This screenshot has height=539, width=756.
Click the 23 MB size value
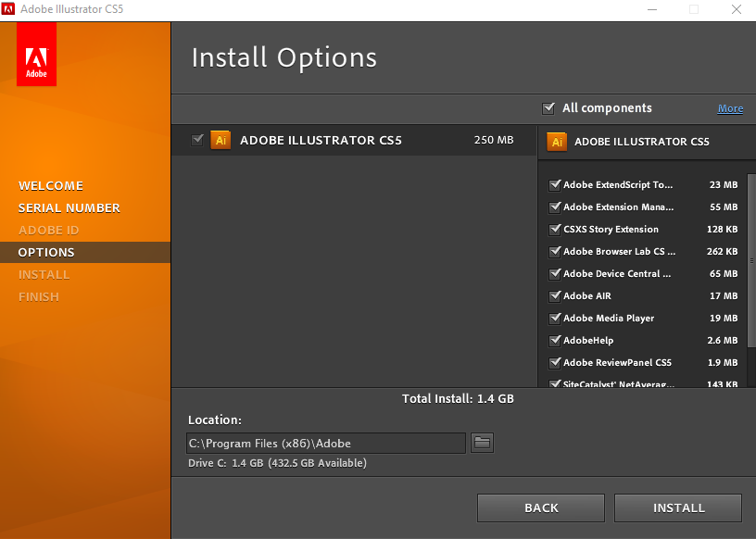coord(724,184)
